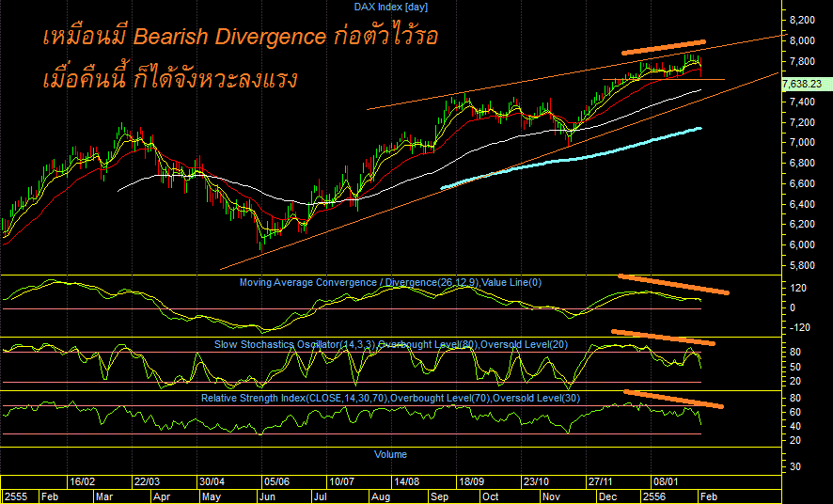This screenshot has height=504, width=833.
Task: Click the 7,200 price axis value
Action: point(802,122)
